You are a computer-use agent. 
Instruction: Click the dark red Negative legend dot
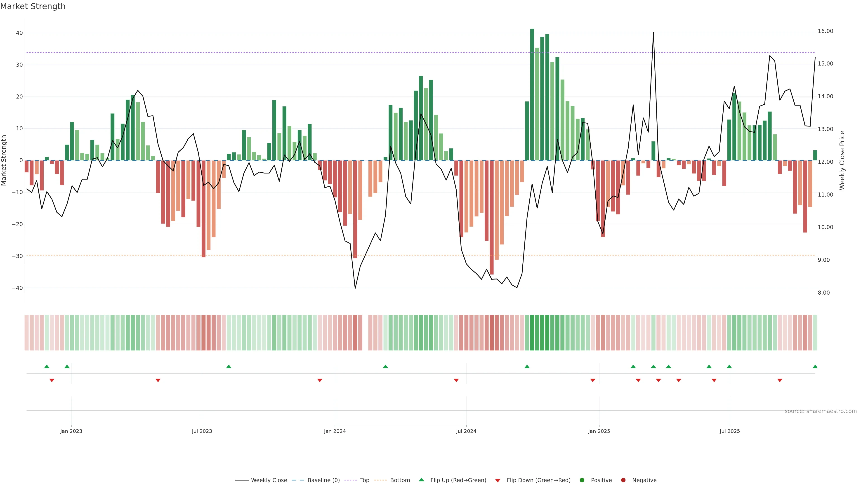(623, 480)
